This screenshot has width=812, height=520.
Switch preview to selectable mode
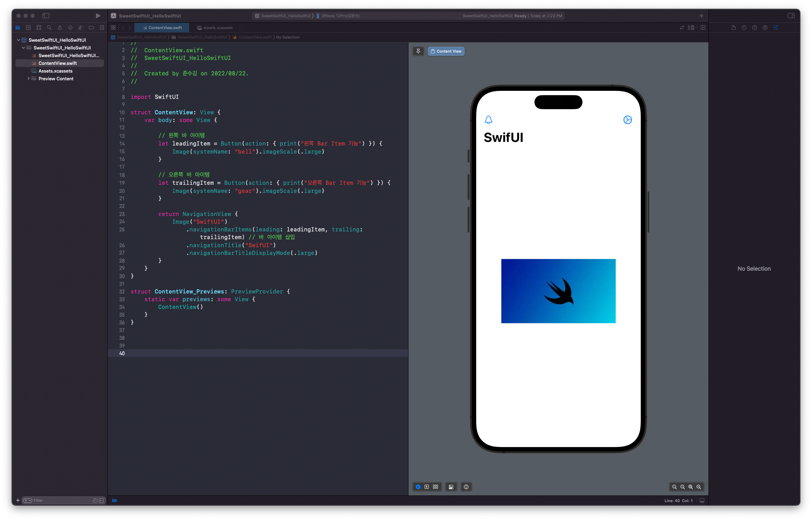tap(427, 487)
